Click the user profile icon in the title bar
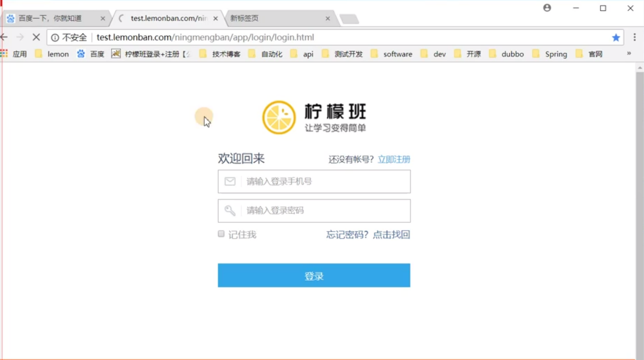Viewport: 644px width, 360px height. [x=547, y=8]
